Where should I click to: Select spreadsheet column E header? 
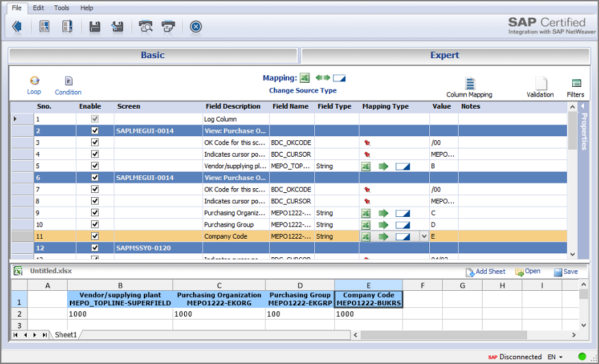point(369,285)
